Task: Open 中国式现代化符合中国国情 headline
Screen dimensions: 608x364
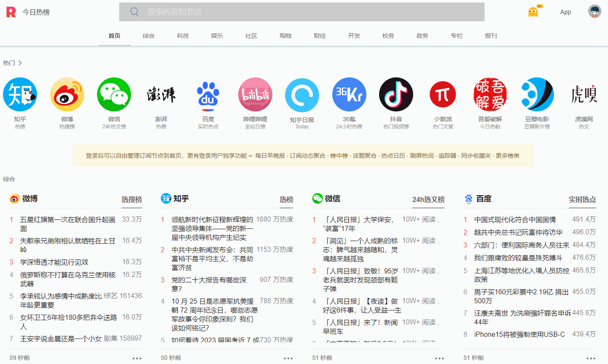Action: coord(515,220)
